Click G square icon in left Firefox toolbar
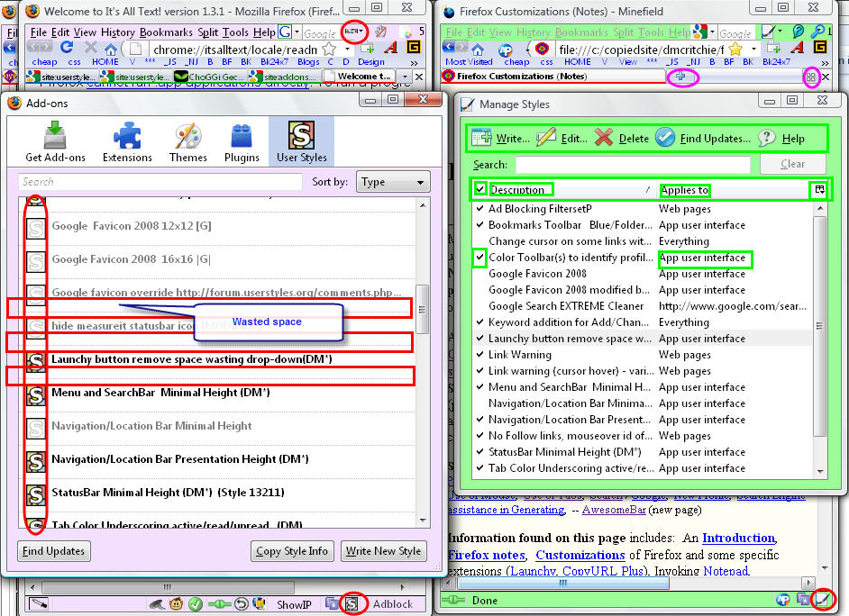Image resolution: width=849 pixels, height=616 pixels. [414, 48]
